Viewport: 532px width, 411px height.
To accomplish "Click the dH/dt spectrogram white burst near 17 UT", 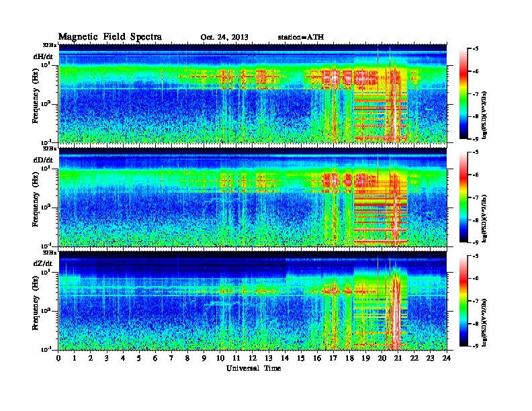I will coord(335,77).
